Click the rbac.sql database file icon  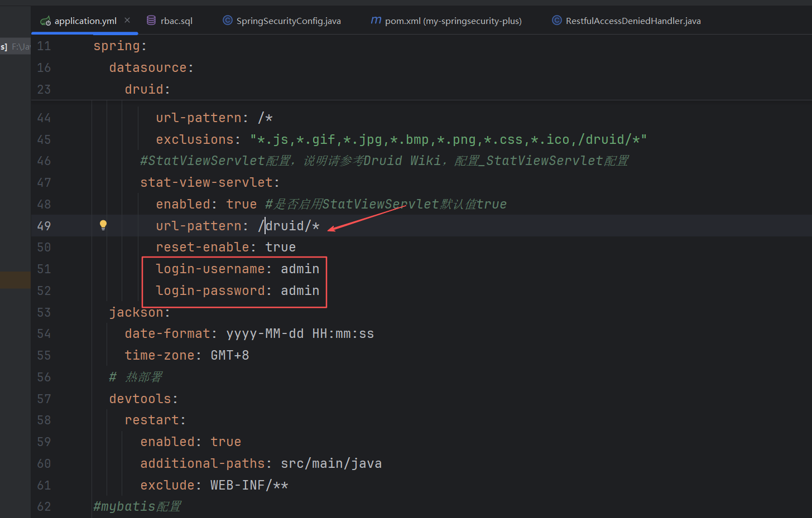151,20
